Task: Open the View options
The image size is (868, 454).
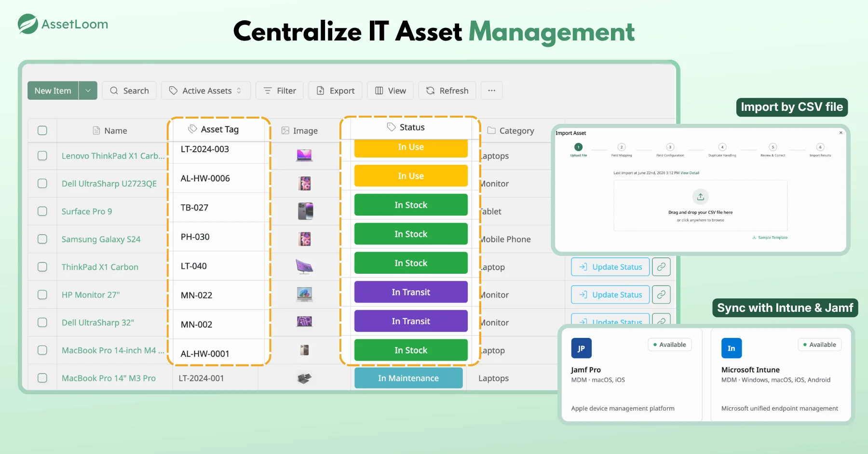Action: [390, 91]
